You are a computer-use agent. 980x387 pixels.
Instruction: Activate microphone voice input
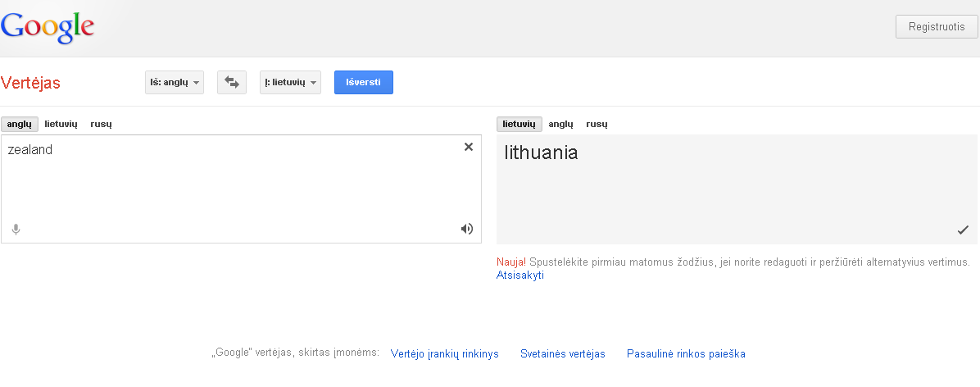[16, 230]
